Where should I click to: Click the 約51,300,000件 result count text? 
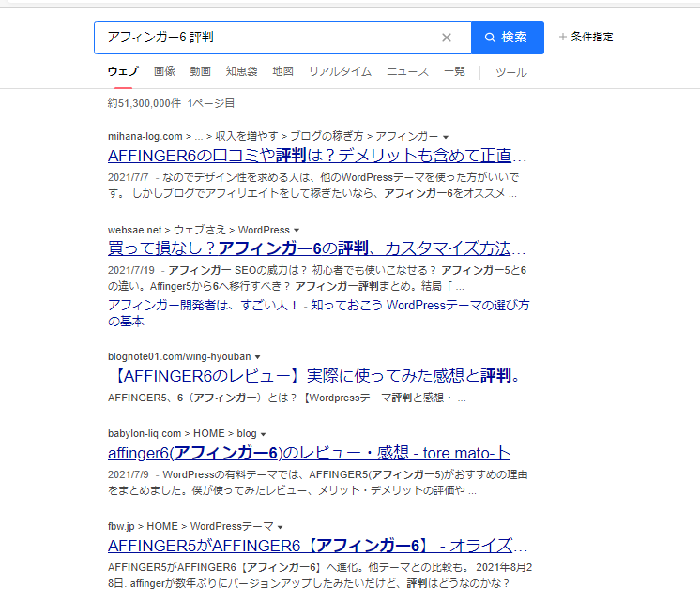(x=145, y=103)
